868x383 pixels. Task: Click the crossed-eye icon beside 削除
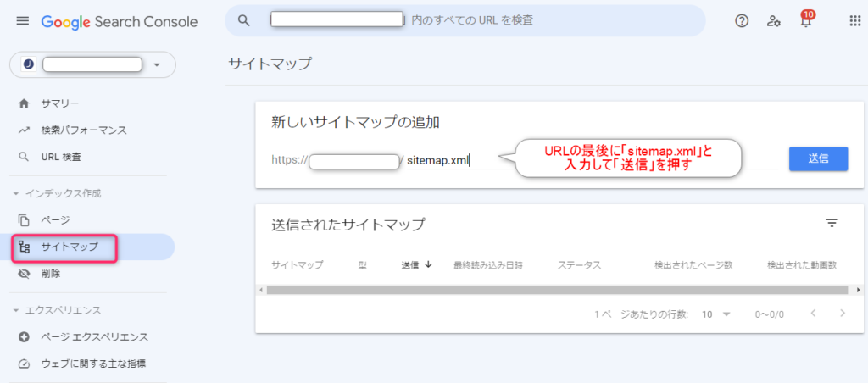tap(24, 274)
